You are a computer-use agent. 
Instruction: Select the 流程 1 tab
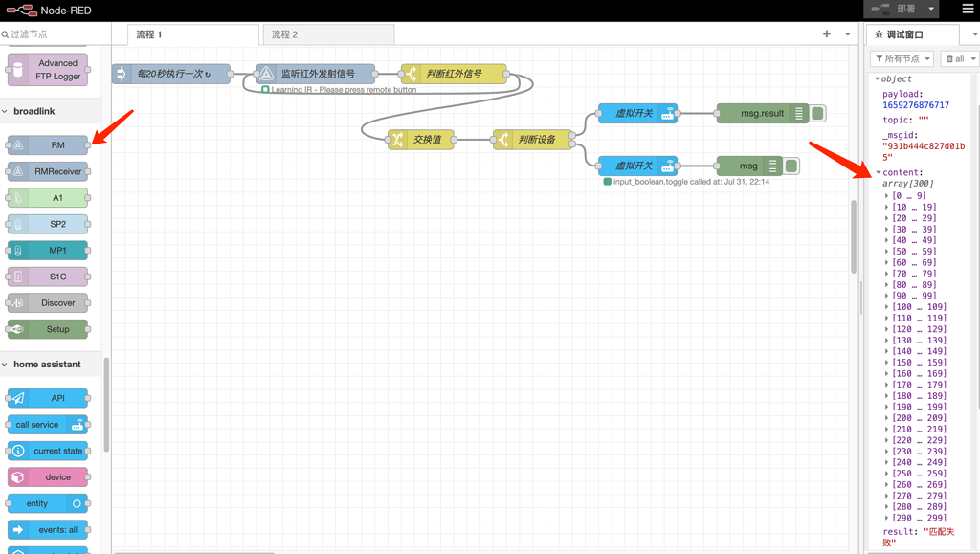click(193, 34)
